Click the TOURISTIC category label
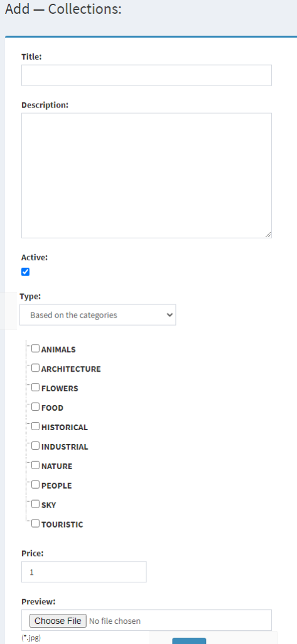 62,525
